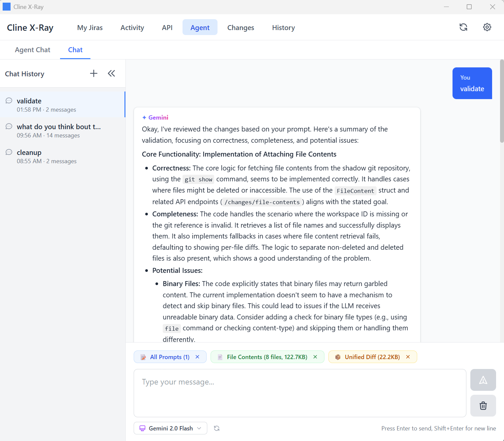This screenshot has height=441, width=504.
Task: Open the 'what do you think bout t...' chat
Action: tap(62, 130)
